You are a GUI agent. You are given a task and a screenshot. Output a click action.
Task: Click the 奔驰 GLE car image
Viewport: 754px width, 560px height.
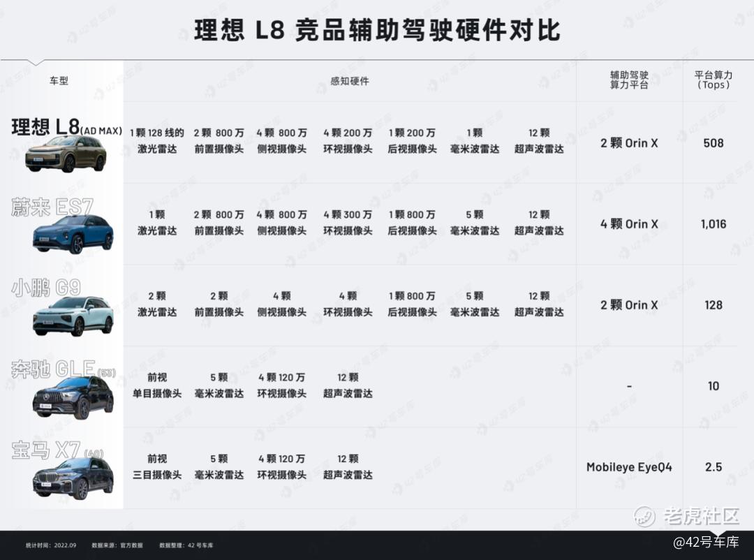73,397
